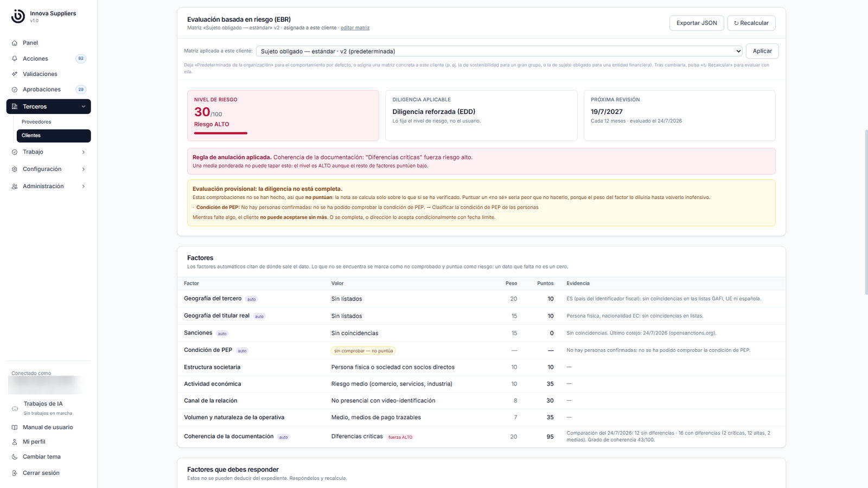The height and width of the screenshot is (488, 868).
Task: Expand the Configuración submenu chevron
Action: 83,169
